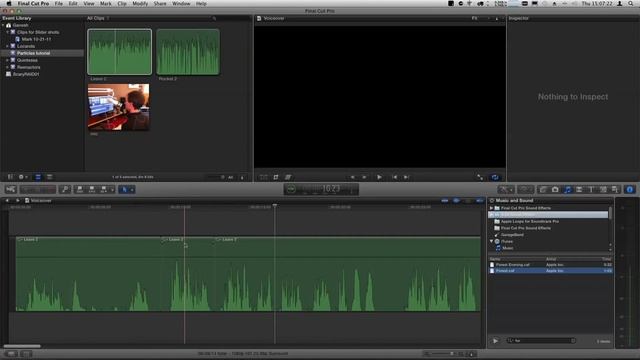
Task: Open the Clip menu
Action: tap(122, 3)
